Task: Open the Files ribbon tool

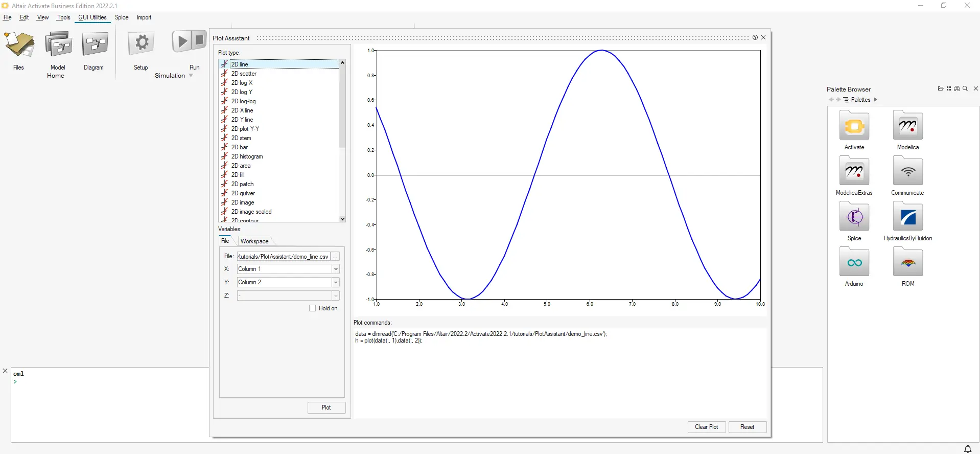Action: point(19,45)
